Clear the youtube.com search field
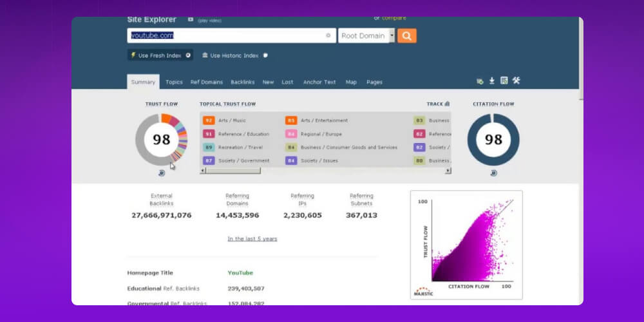644x322 pixels. [328, 36]
